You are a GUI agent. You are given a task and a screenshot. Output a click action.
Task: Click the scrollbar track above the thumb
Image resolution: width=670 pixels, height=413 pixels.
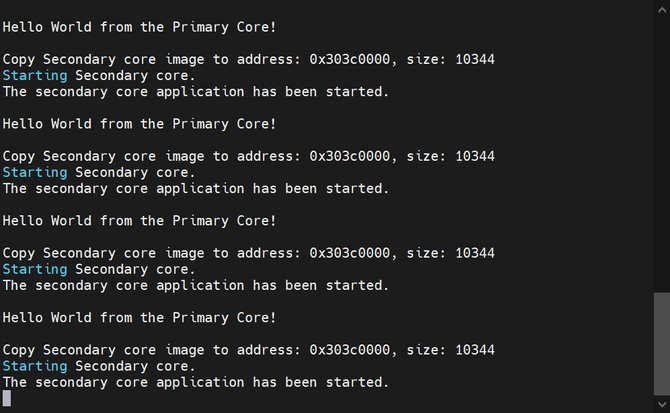click(x=660, y=150)
